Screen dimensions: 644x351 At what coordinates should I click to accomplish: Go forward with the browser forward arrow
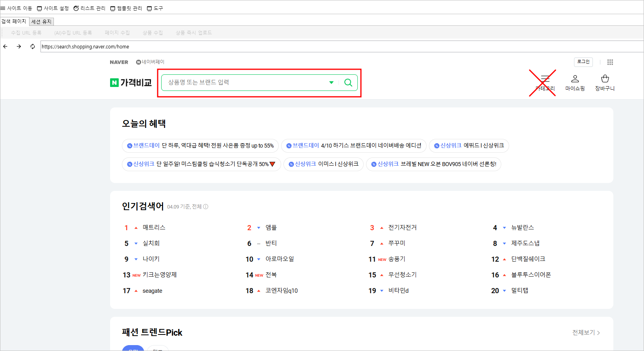coord(19,46)
